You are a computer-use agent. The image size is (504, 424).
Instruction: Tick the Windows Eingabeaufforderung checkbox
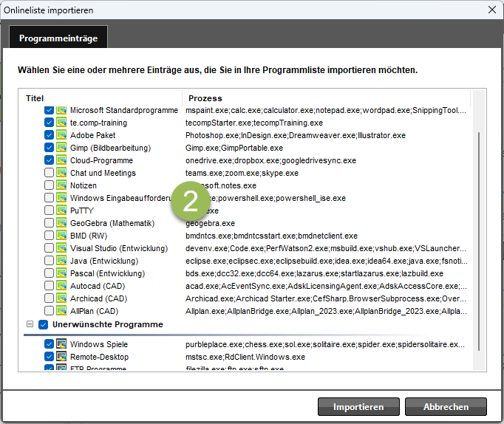[x=49, y=198]
